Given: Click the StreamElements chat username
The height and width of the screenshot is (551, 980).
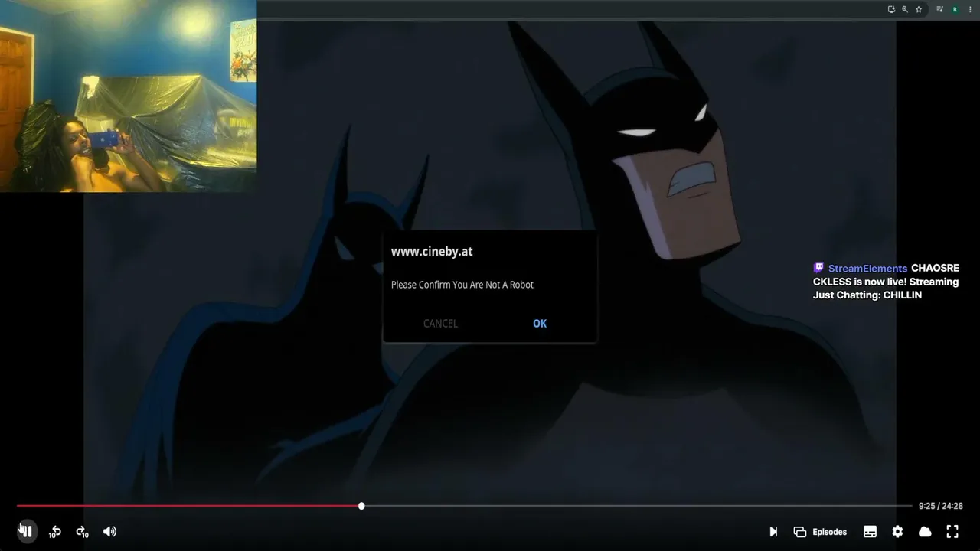Looking at the screenshot, I should [867, 269].
